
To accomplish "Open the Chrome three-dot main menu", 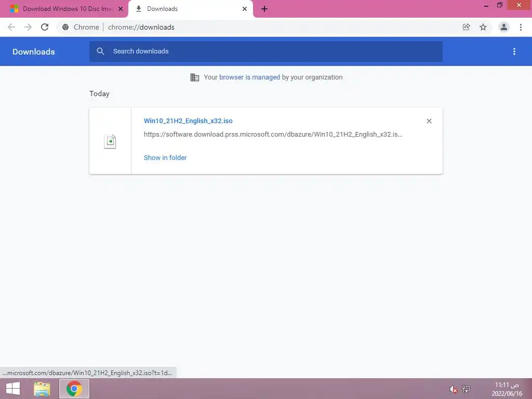I will coord(521,27).
